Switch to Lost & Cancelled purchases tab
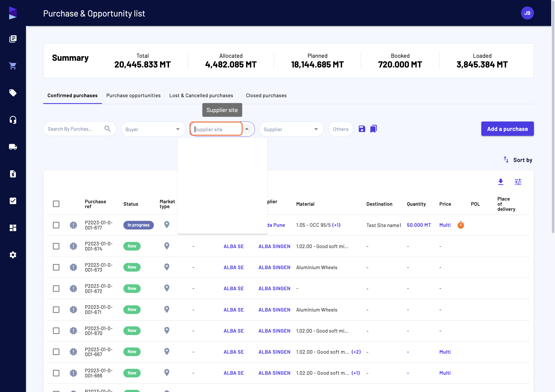This screenshot has height=392, width=555. (201, 96)
